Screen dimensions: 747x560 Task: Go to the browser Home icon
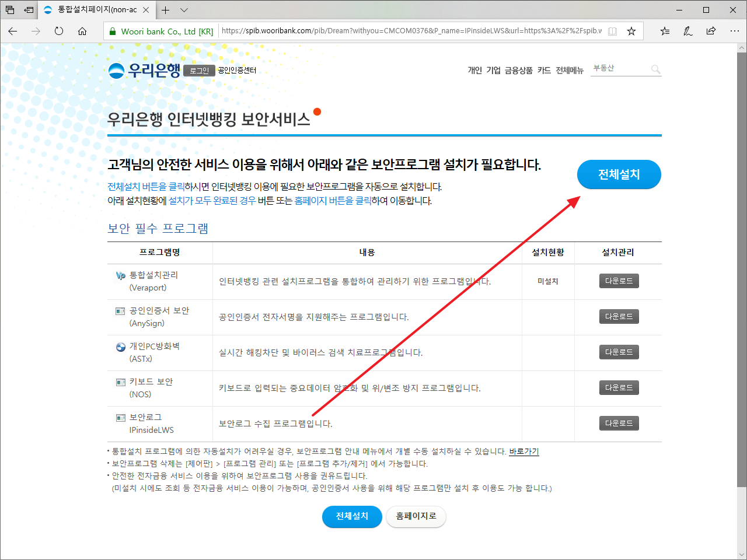(82, 32)
